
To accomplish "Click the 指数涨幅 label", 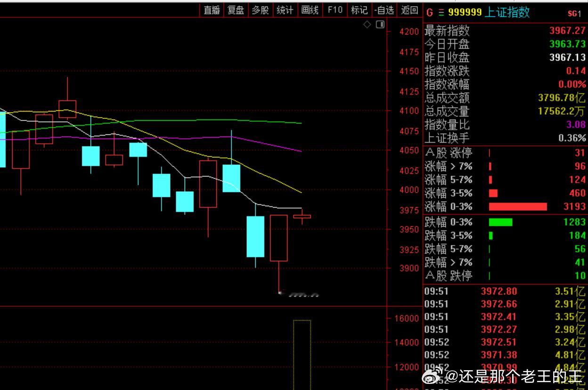I will (x=447, y=84).
